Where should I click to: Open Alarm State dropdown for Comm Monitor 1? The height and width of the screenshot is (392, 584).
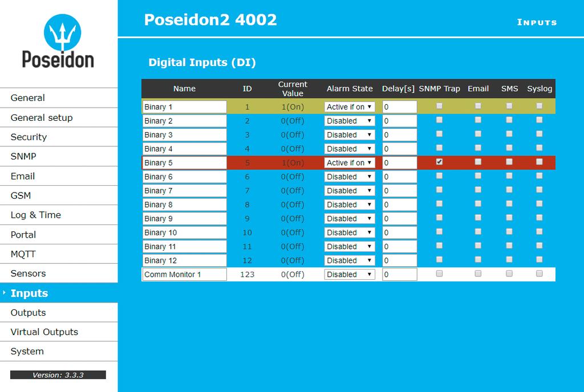point(350,275)
